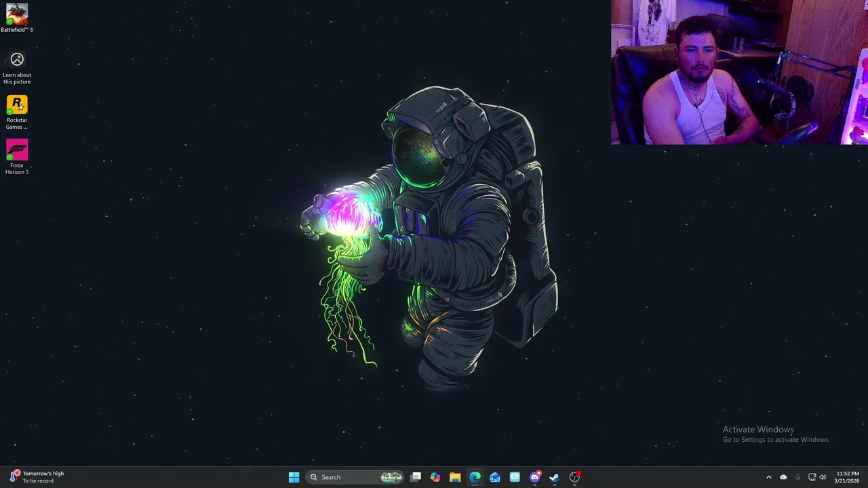Select the Rockstar Games Launcher shortcut
Screen dimensions: 868x488
point(17,113)
